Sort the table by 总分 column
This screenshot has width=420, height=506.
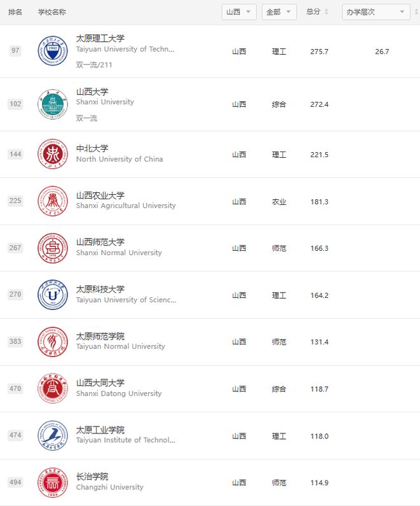click(x=317, y=12)
